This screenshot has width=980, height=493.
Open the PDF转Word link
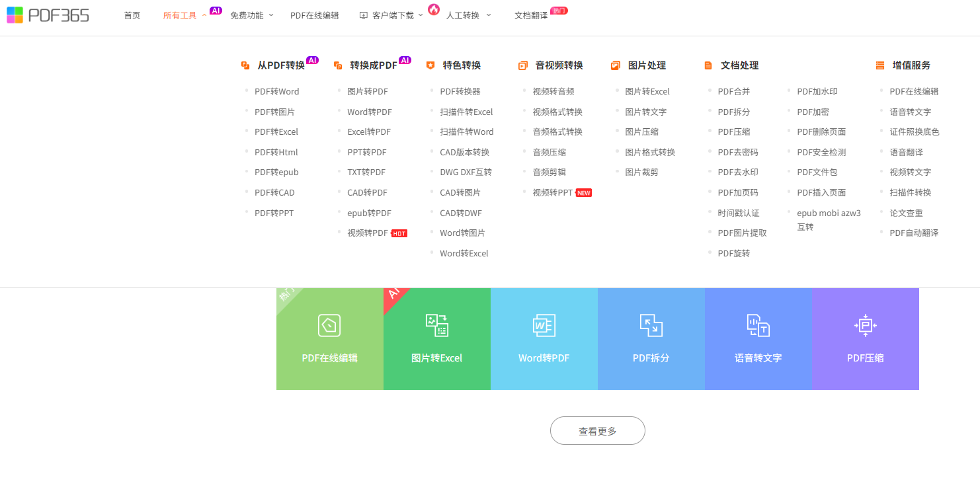click(x=276, y=92)
